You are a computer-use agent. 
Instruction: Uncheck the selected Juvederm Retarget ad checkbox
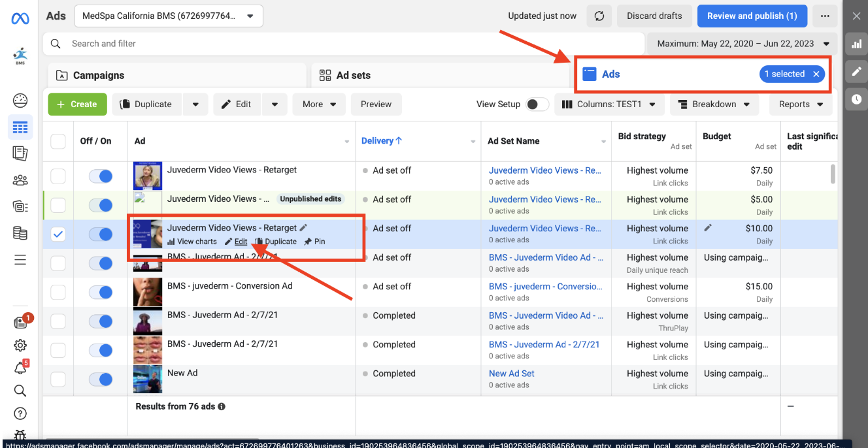pos(58,234)
